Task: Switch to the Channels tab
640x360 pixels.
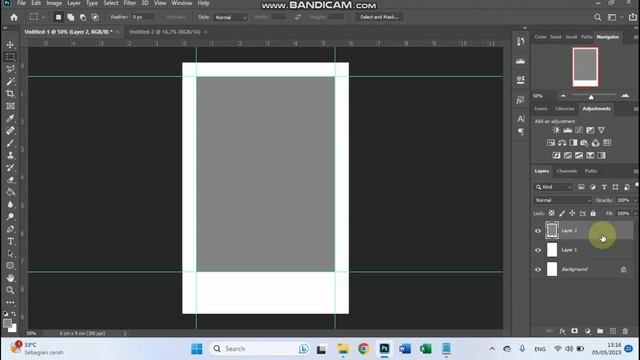Action: pos(567,171)
